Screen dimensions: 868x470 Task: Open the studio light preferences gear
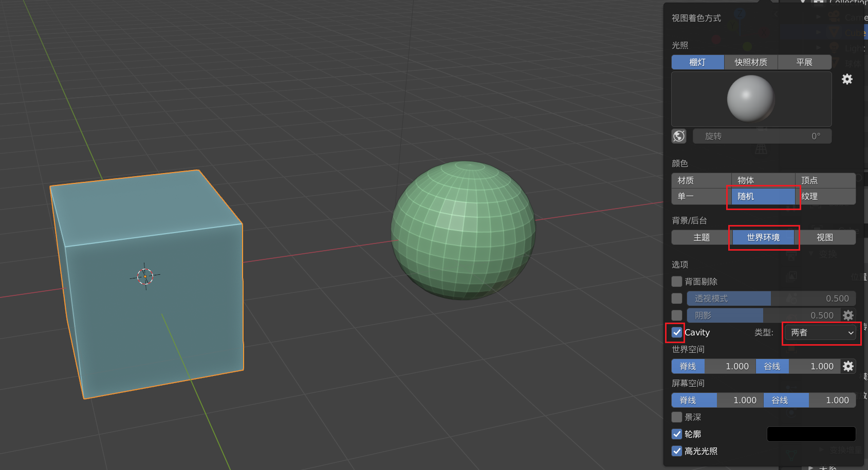click(x=847, y=79)
